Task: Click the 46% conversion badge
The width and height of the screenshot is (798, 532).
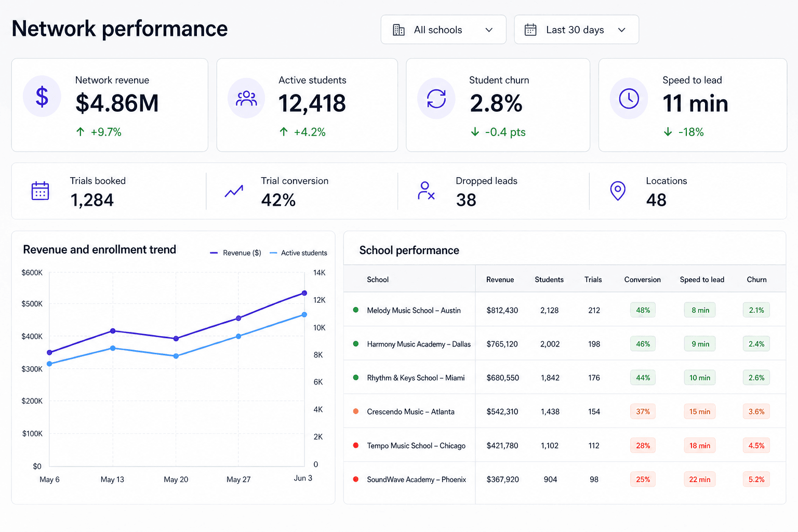Action: click(643, 344)
